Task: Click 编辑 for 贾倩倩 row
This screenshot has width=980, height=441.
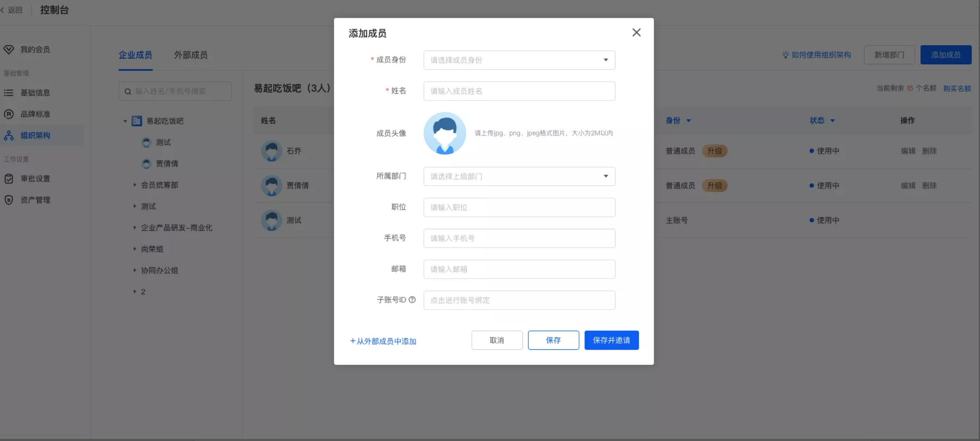Action: point(908,186)
